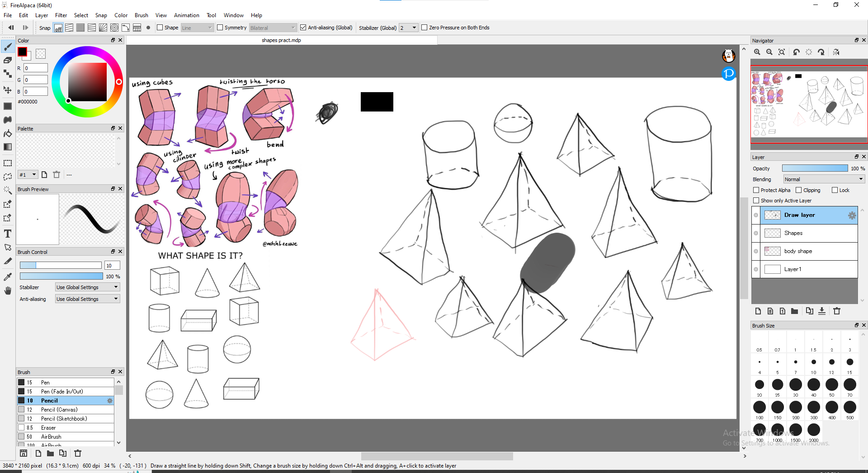Open the Layer menu
868x473 pixels.
[x=42, y=15]
